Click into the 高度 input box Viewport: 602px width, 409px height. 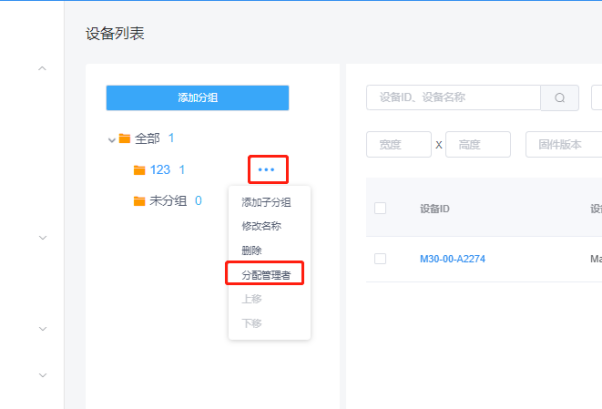pyautogui.click(x=477, y=145)
